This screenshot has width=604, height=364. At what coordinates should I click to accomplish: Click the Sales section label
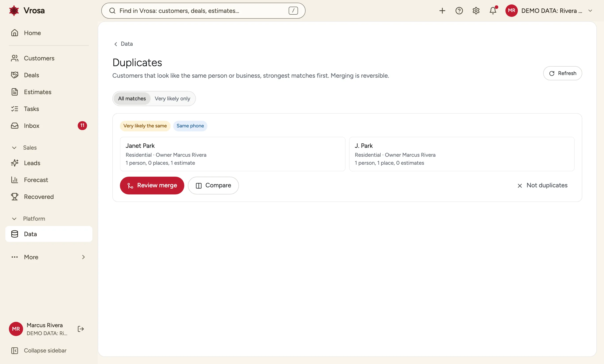click(x=30, y=148)
